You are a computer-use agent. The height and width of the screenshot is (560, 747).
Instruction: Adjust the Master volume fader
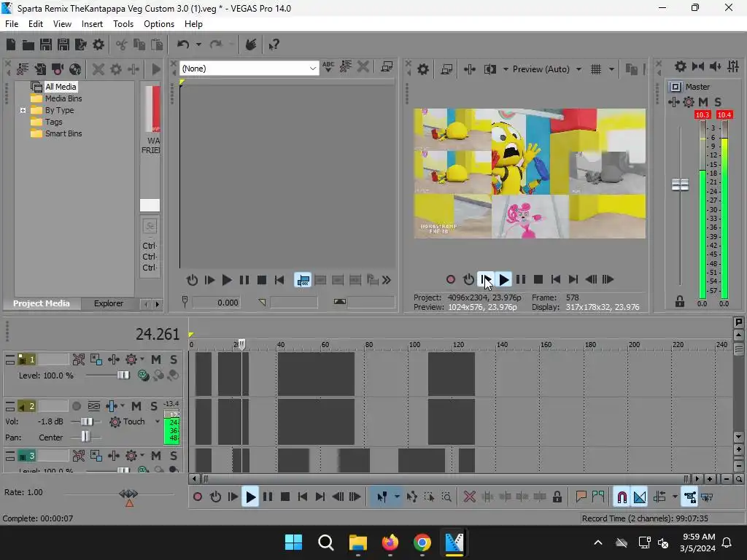[680, 184]
